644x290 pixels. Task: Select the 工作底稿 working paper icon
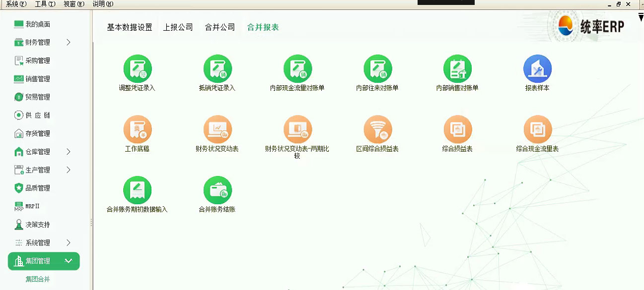pos(138,129)
